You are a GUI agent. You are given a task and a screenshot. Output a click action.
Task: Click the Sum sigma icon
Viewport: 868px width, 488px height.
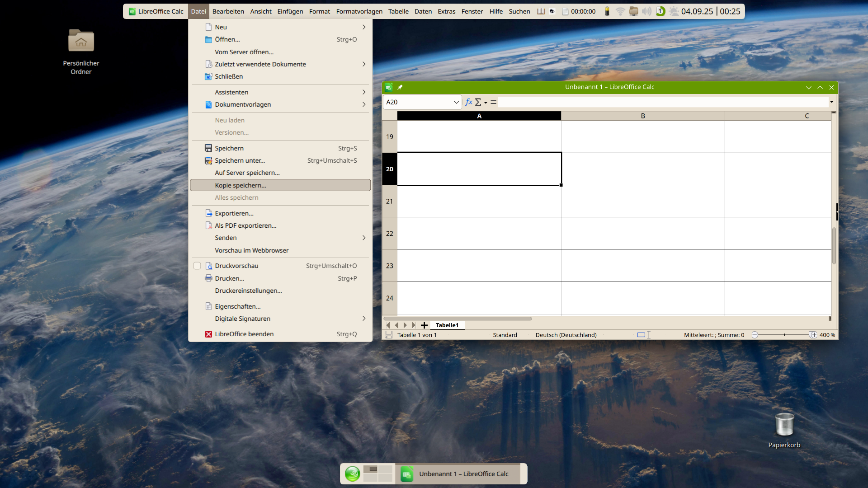(478, 102)
